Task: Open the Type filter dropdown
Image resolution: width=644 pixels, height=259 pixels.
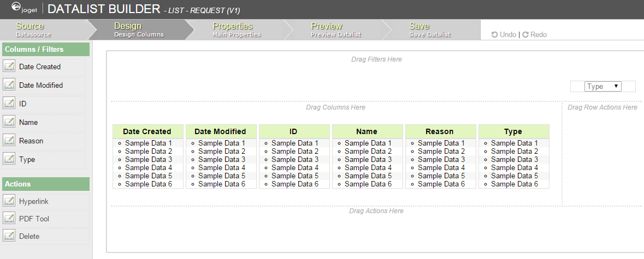Action: click(x=603, y=86)
